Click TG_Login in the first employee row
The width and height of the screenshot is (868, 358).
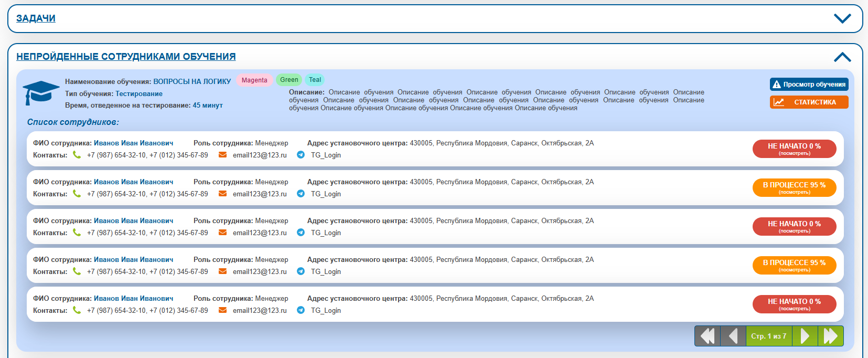[x=326, y=155]
